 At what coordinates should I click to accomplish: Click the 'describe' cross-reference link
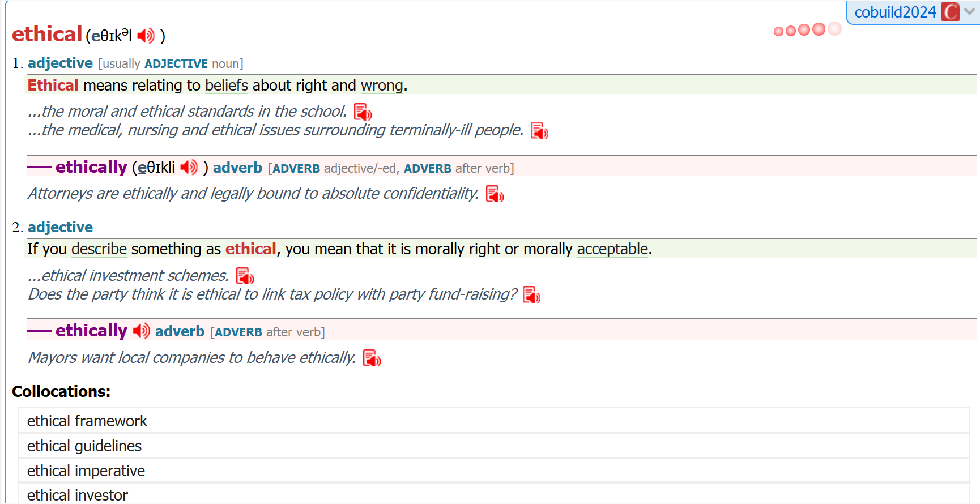pos(99,249)
